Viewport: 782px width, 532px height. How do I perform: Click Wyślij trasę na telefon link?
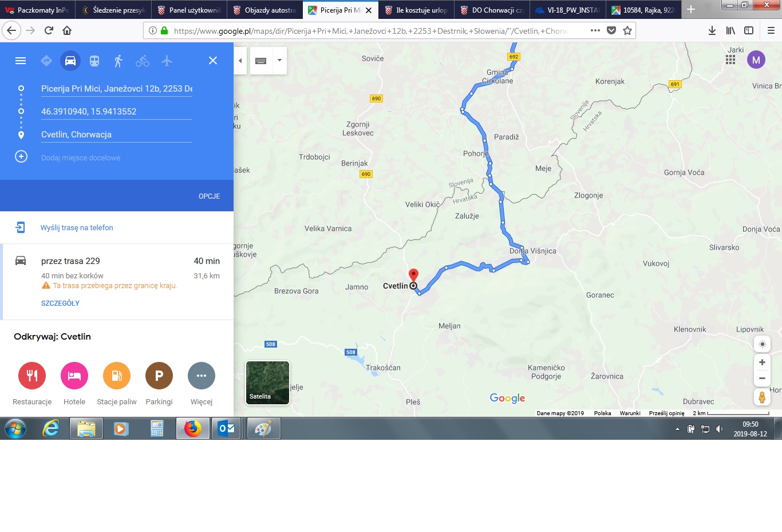click(x=77, y=228)
